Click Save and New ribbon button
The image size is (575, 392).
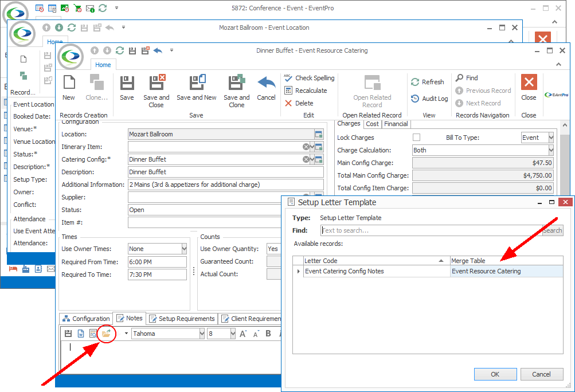[197, 88]
